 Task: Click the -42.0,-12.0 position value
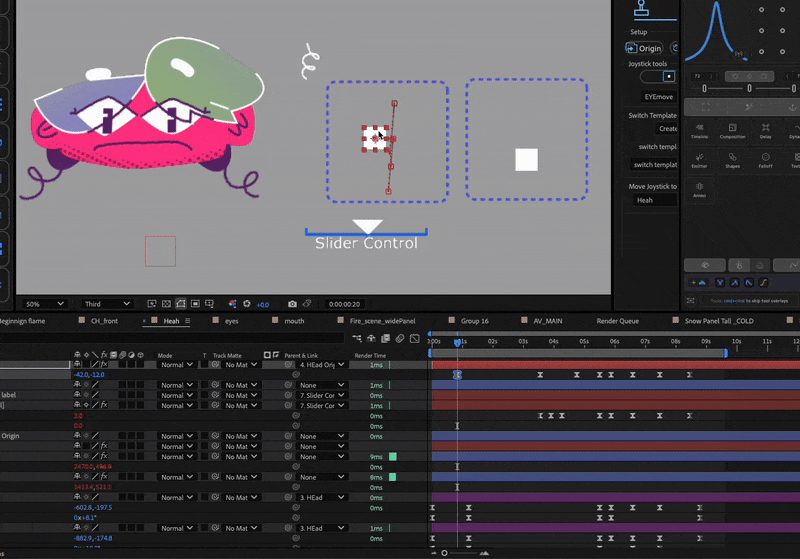click(x=89, y=375)
